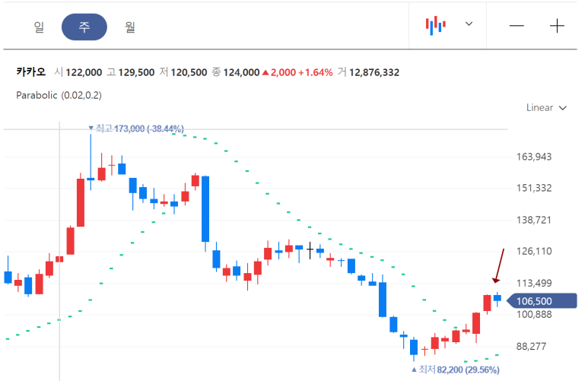Viewport: 588px width, 381px height.
Task: Zoom in using the plus button
Action: coord(557,26)
